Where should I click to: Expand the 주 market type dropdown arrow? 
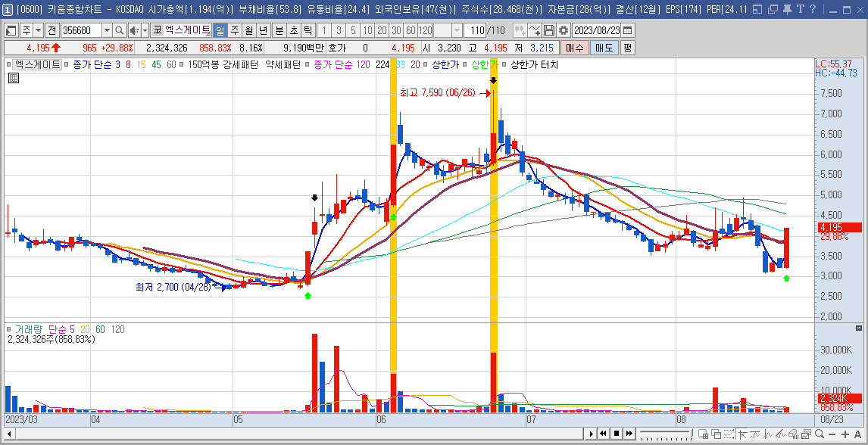click(38, 30)
